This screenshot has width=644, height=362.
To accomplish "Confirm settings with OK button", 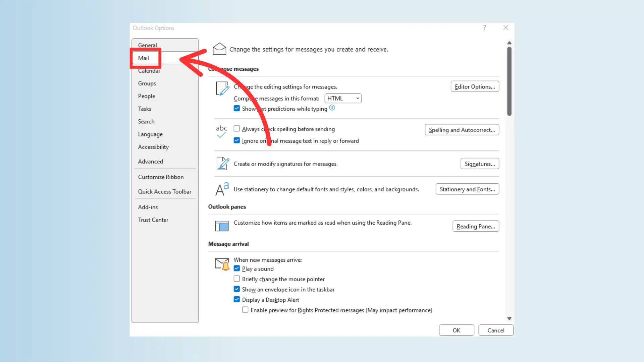I will pyautogui.click(x=456, y=330).
